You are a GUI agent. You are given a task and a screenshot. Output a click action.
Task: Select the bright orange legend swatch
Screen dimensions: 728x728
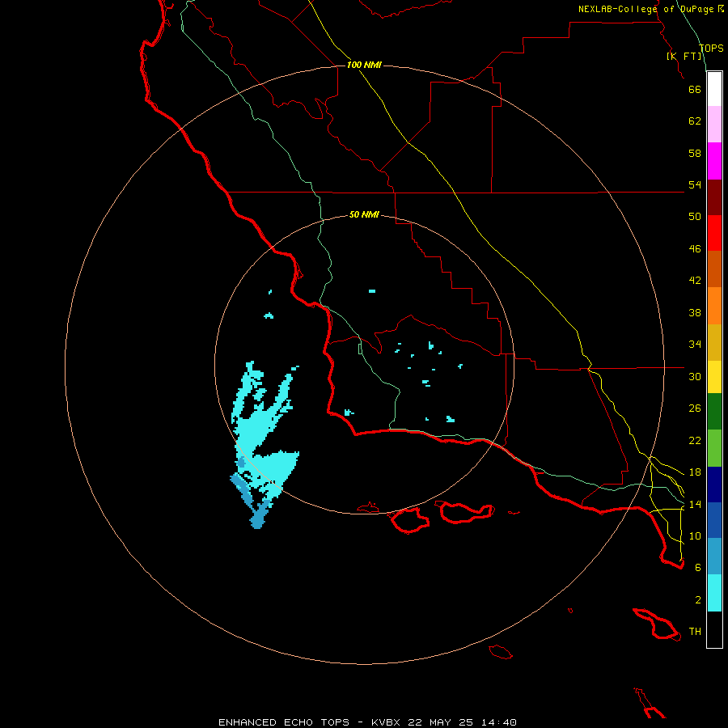pos(714,306)
